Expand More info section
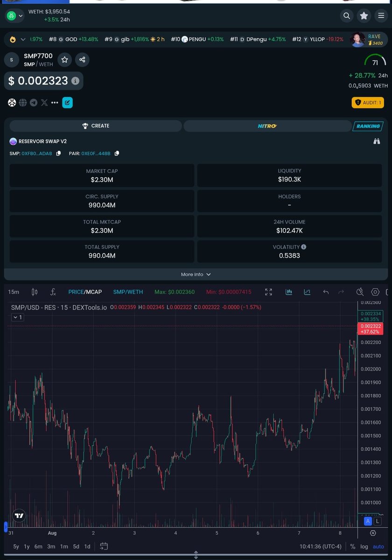Image resolution: width=392 pixels, height=560 pixels. (196, 274)
